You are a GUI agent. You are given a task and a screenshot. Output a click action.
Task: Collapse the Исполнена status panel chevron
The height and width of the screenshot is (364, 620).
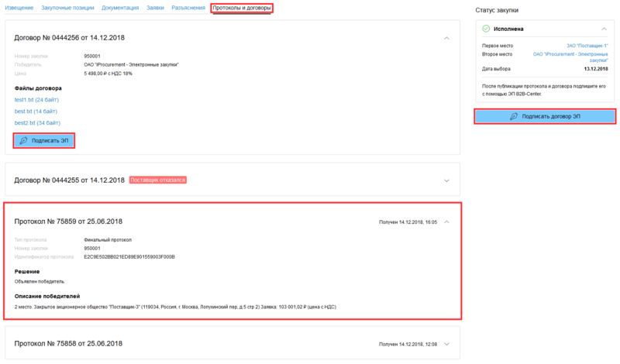click(x=606, y=29)
